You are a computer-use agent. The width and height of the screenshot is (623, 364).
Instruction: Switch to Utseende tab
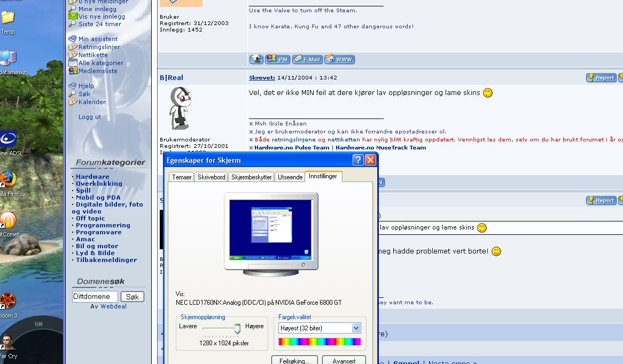tap(290, 177)
